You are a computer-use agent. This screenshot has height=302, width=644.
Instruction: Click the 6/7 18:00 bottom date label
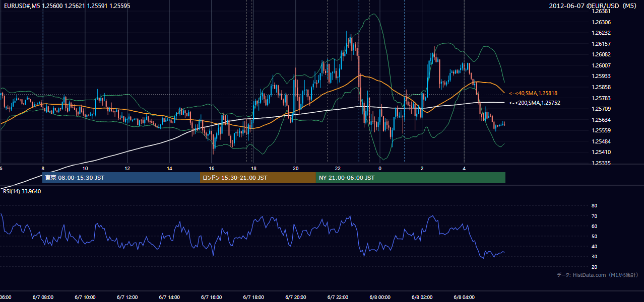pyautogui.click(x=253, y=297)
